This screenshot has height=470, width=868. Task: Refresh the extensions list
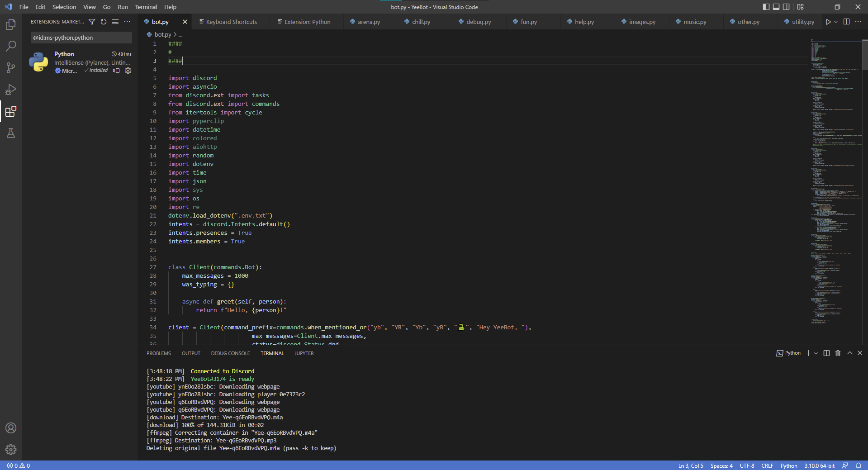(x=104, y=22)
